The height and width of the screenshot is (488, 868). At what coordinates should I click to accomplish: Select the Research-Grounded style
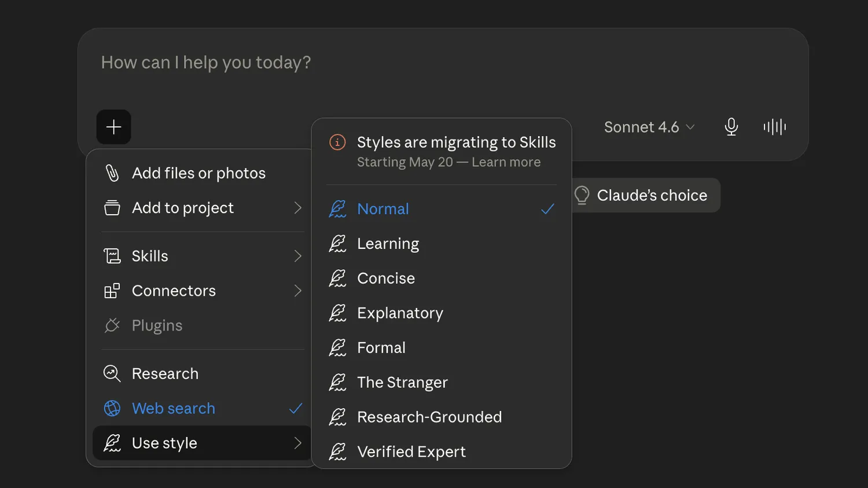tap(442, 417)
